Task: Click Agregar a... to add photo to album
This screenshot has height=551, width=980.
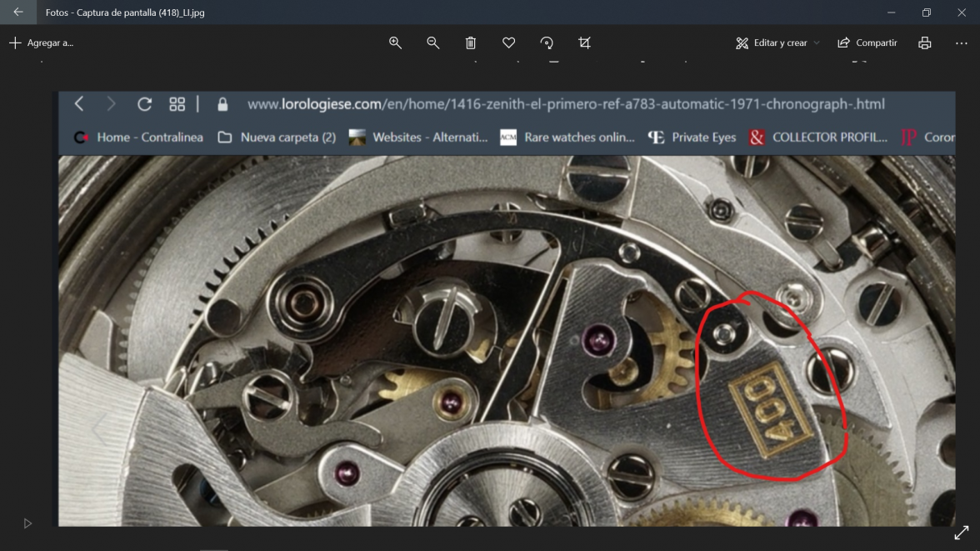Action: pyautogui.click(x=40, y=43)
